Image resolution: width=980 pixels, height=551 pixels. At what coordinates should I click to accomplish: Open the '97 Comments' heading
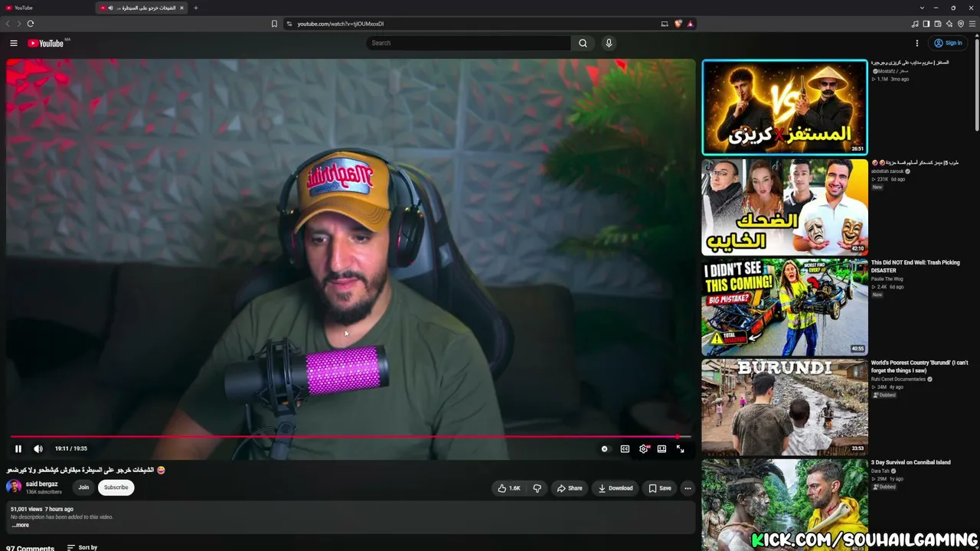[31, 548]
